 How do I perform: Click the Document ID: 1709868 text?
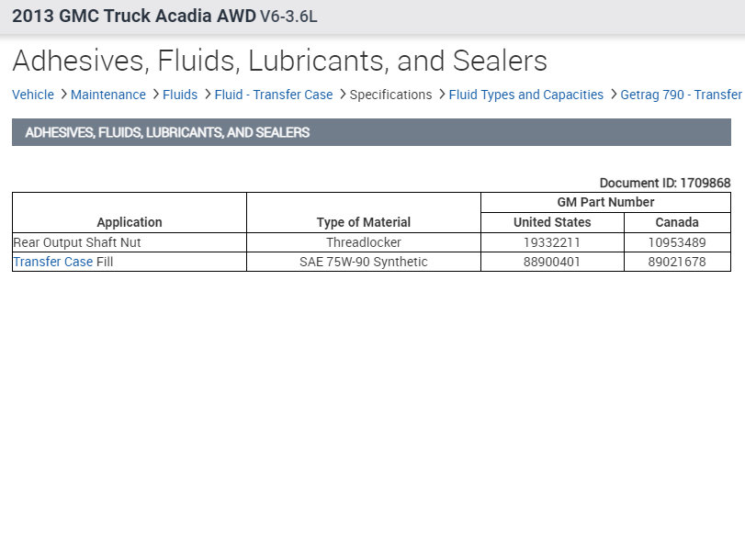pos(665,183)
